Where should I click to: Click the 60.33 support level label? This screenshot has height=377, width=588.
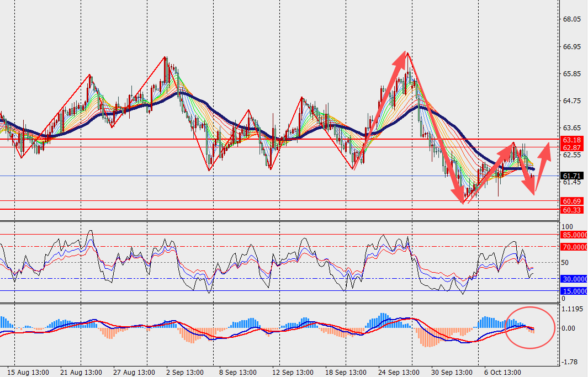click(572, 210)
